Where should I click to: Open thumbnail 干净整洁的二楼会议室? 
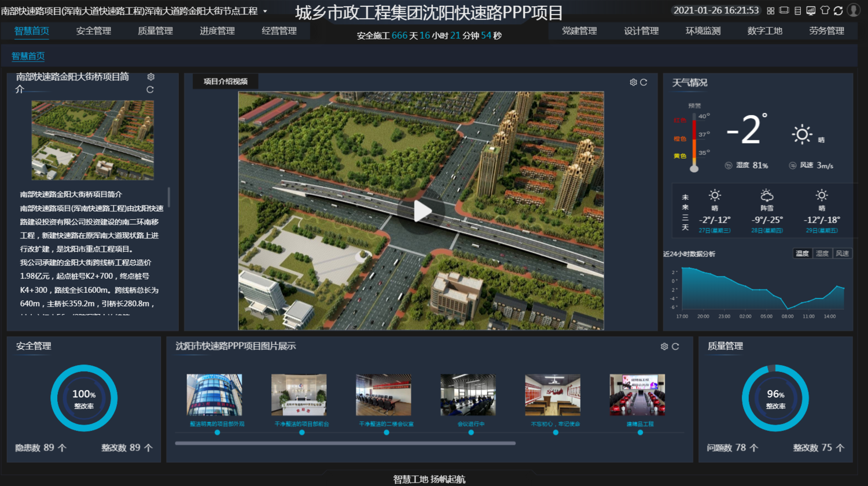coord(384,395)
